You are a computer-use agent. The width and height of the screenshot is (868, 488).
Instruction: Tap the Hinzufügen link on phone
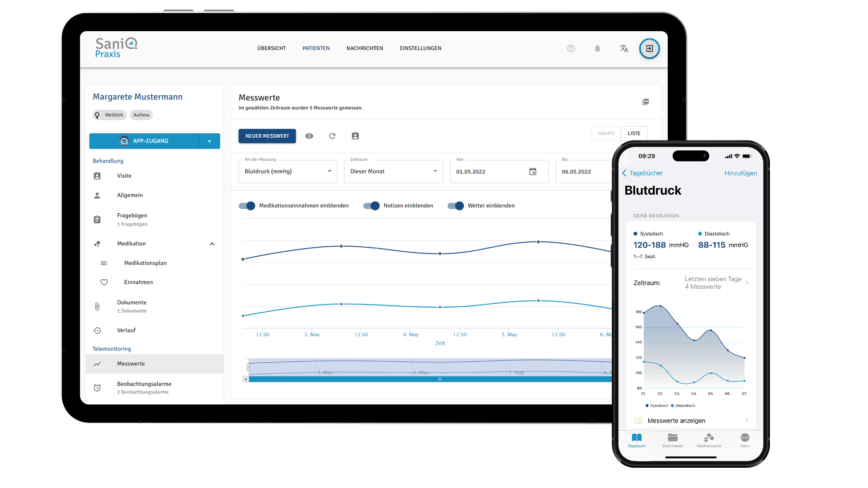tap(741, 174)
